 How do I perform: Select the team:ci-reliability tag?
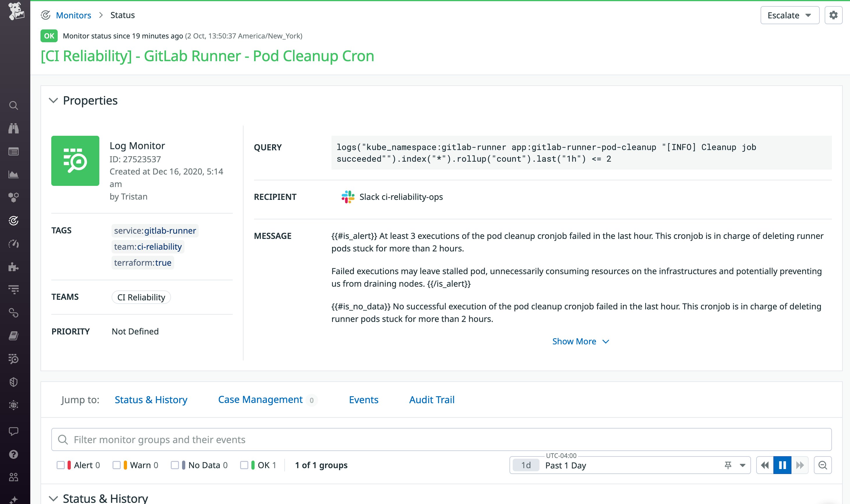tap(147, 246)
